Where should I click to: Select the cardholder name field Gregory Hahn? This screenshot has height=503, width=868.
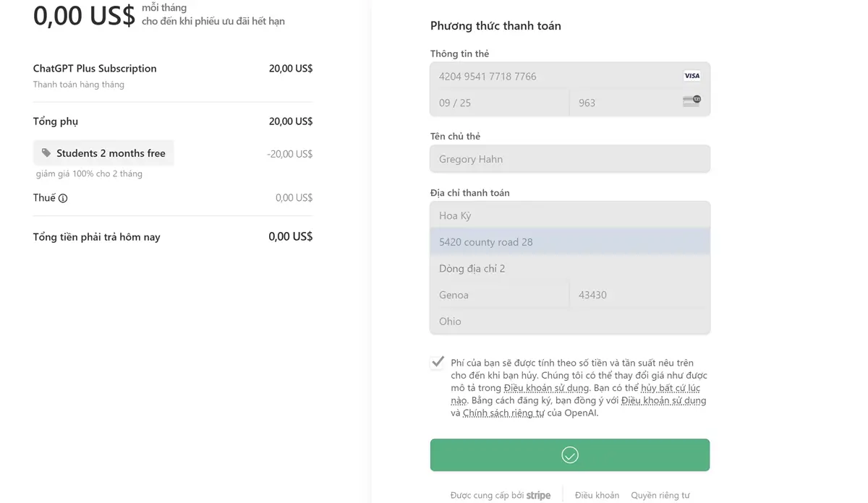[570, 159]
